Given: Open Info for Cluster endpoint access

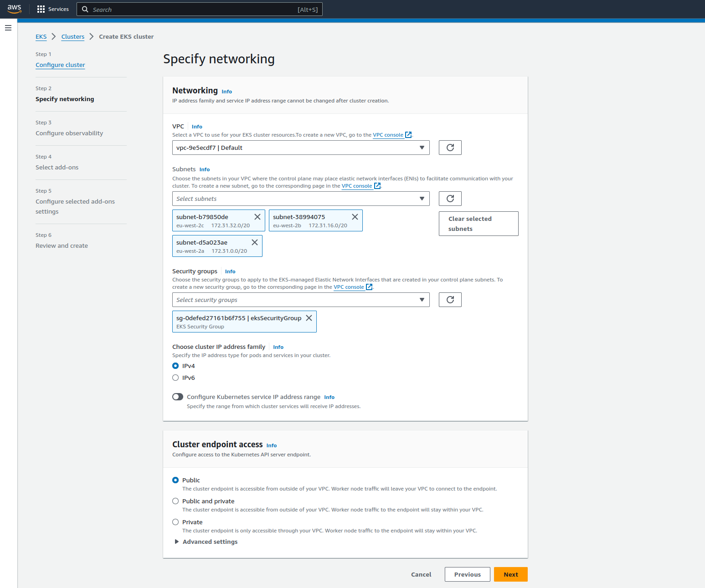Looking at the screenshot, I should click(x=272, y=445).
